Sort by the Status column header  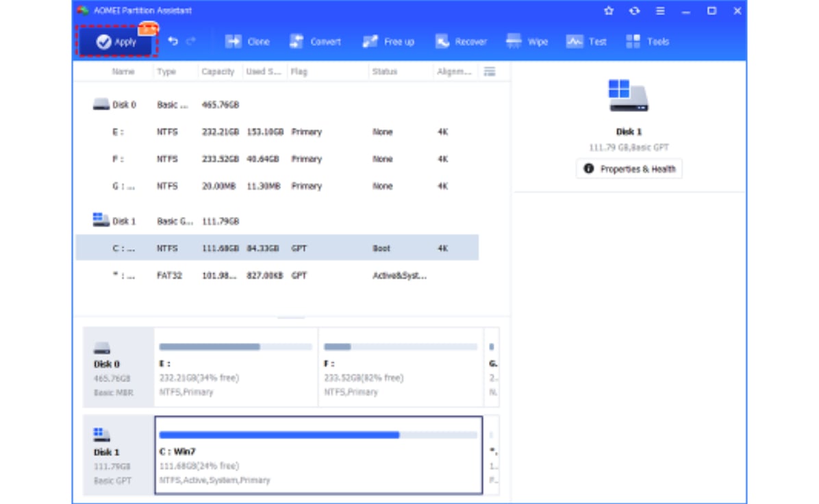pos(384,71)
